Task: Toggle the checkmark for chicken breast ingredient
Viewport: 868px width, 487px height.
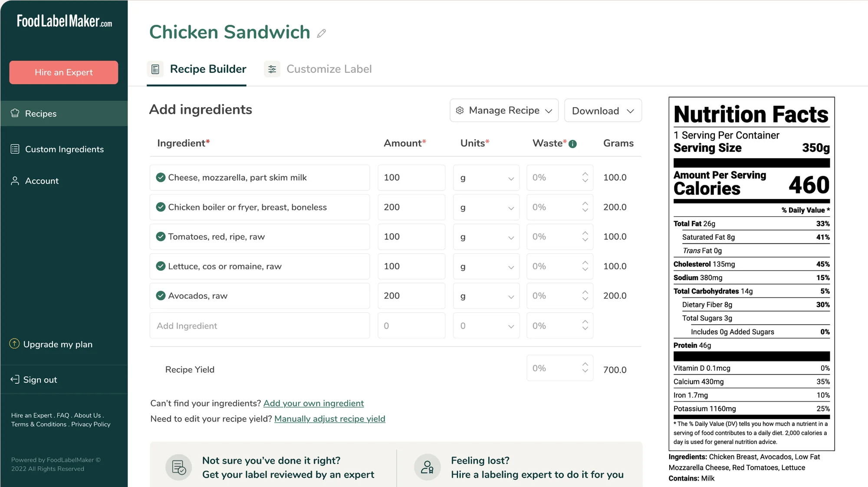Action: click(x=161, y=207)
